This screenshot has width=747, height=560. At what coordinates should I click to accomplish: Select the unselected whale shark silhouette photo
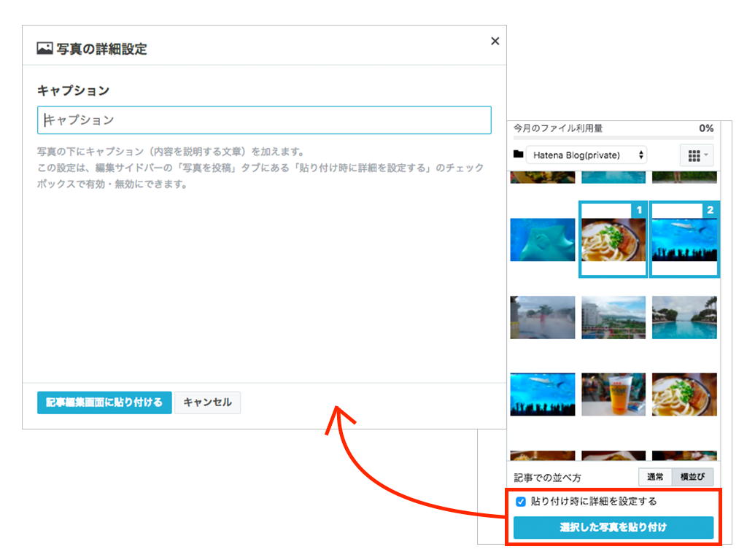point(543,394)
